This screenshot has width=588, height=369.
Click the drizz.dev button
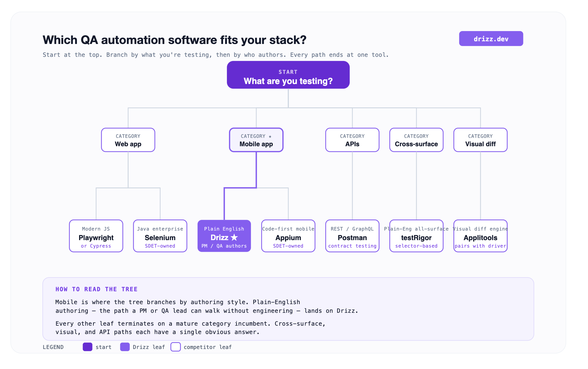[x=491, y=39]
